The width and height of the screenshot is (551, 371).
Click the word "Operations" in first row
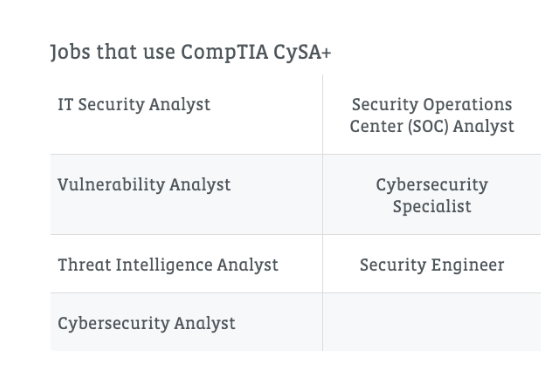467,105
